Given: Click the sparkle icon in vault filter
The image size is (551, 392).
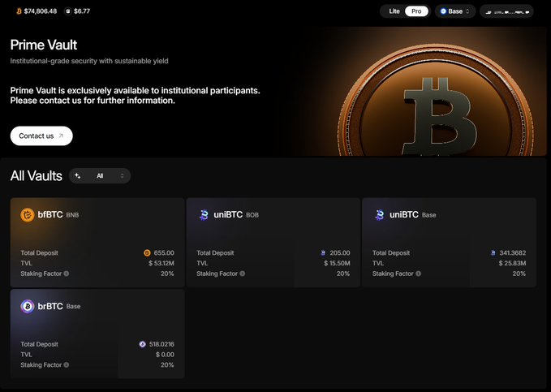Looking at the screenshot, I should point(78,176).
